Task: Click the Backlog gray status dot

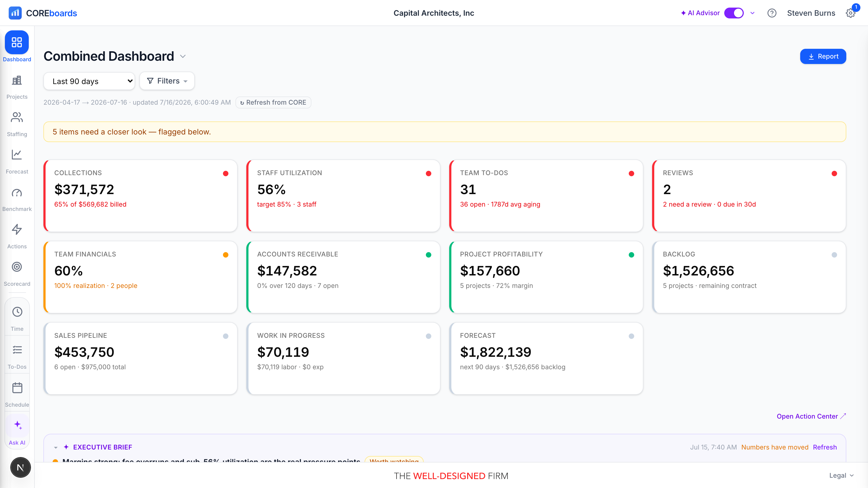Action: tap(834, 255)
